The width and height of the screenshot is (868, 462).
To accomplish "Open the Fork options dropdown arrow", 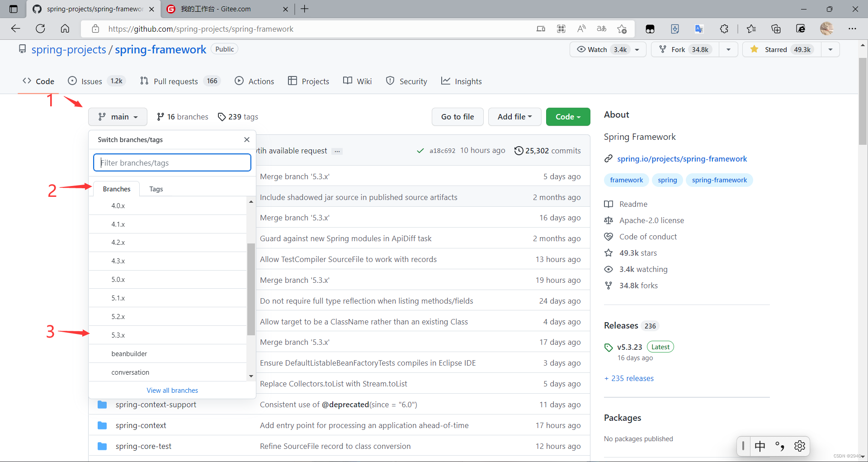I will [728, 49].
